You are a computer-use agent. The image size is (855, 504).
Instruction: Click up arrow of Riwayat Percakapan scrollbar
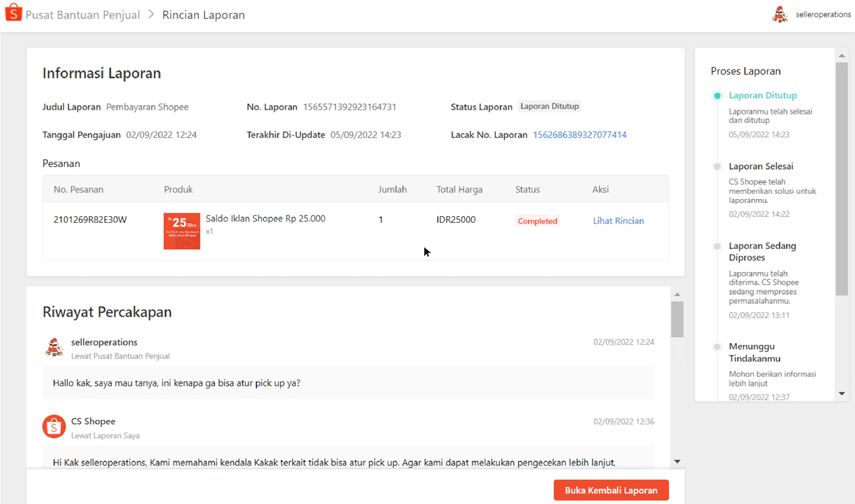coord(677,295)
